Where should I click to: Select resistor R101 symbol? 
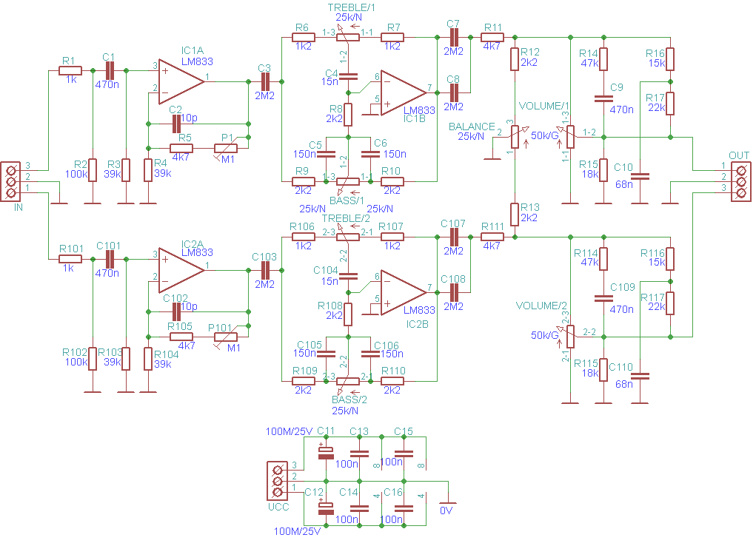point(70,259)
